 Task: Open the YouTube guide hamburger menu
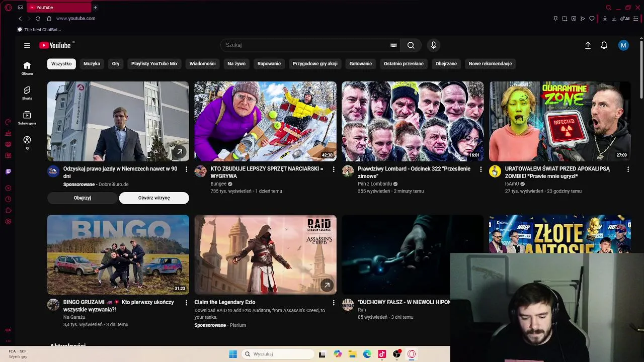(x=27, y=45)
